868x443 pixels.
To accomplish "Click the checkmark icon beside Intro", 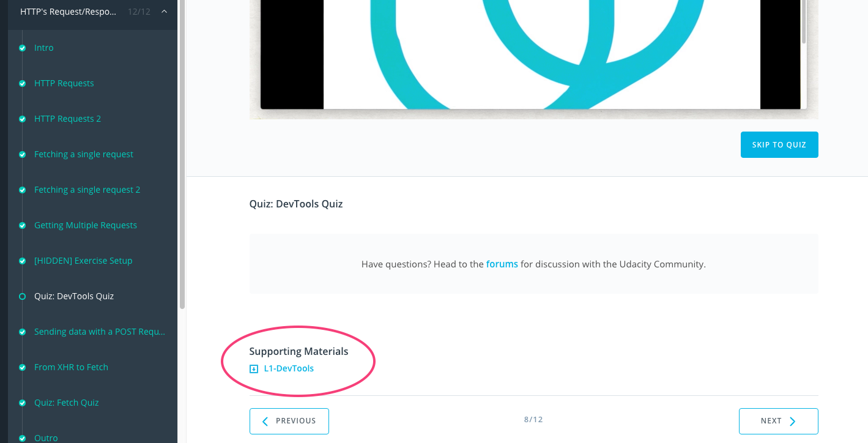I will click(23, 48).
